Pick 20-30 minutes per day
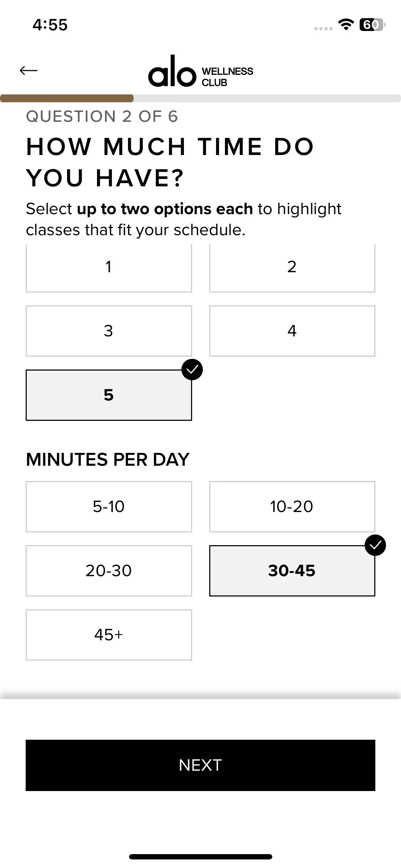 coord(109,570)
